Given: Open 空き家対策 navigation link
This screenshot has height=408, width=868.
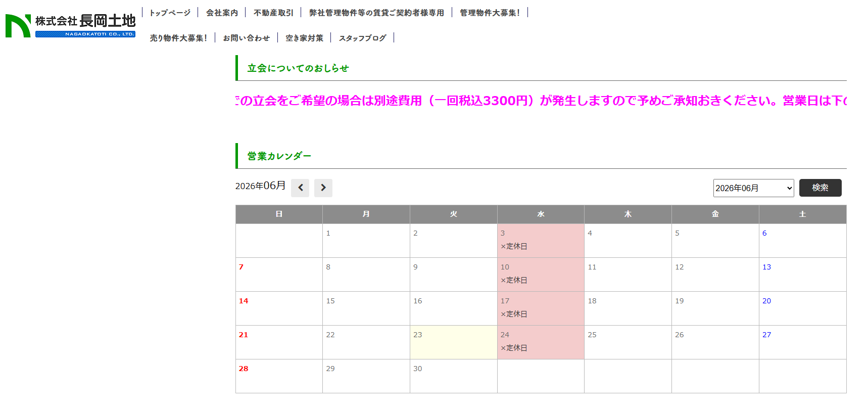Looking at the screenshot, I should pyautogui.click(x=304, y=38).
